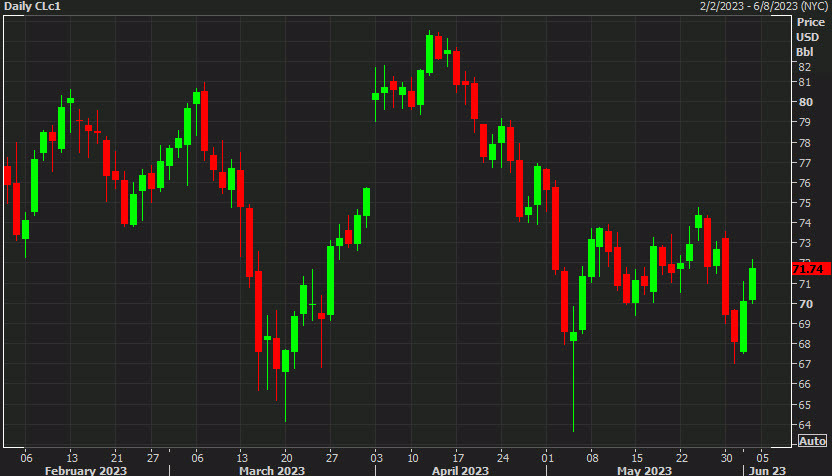Click the tallest green candle near April 12 high
Screen dimensions: 832x476
(x=429, y=54)
